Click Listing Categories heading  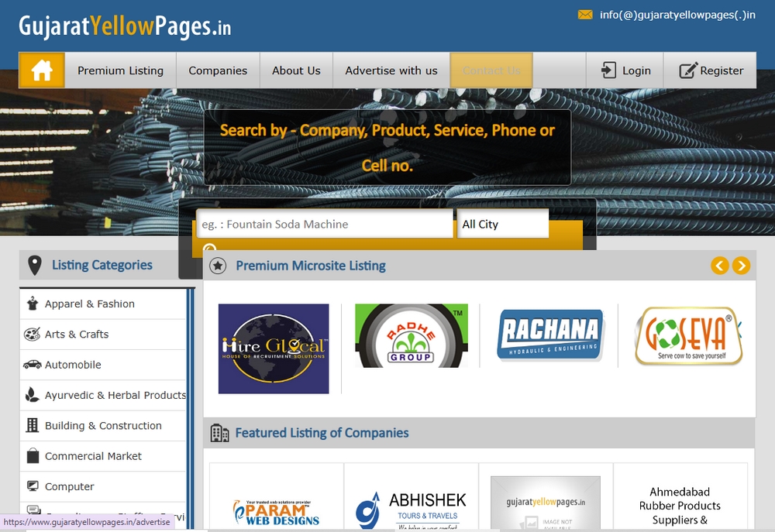pyautogui.click(x=102, y=266)
